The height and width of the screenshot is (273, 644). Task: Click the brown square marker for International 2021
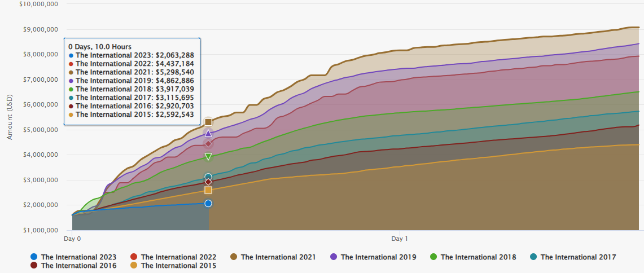pos(208,122)
